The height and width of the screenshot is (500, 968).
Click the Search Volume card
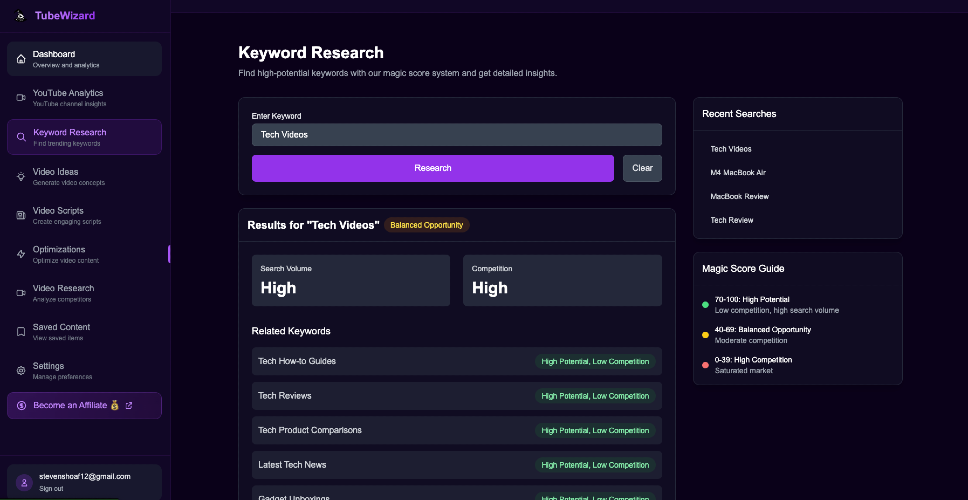(x=351, y=280)
